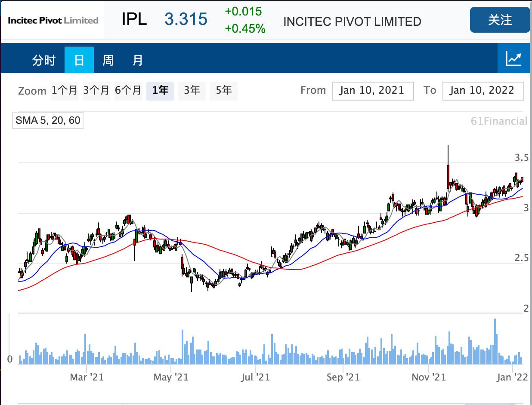Switch to the 周 weekly tab
This screenshot has width=532, height=405.
pyautogui.click(x=108, y=60)
